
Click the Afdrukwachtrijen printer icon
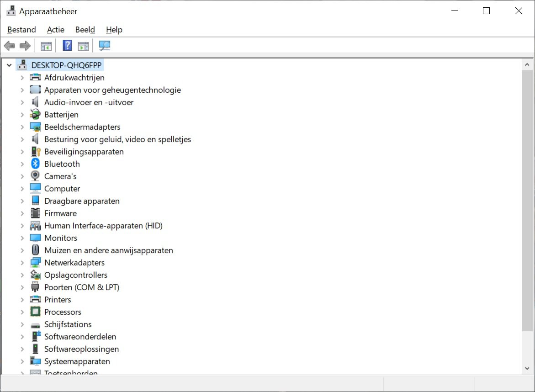click(x=35, y=78)
